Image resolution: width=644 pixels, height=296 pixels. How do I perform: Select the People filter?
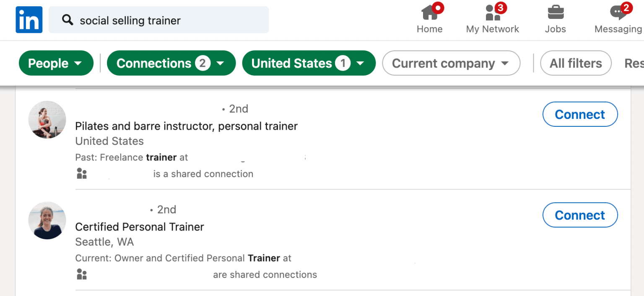(x=56, y=63)
